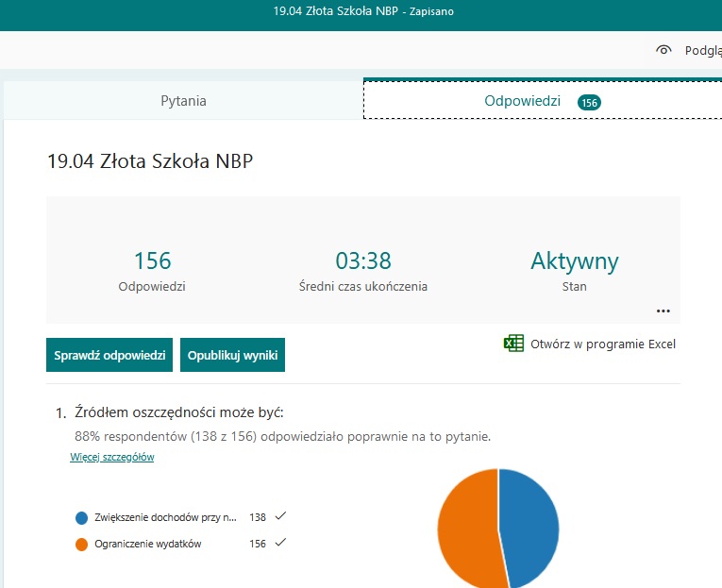Click the blue pie chart segment

pyautogui.click(x=529, y=528)
